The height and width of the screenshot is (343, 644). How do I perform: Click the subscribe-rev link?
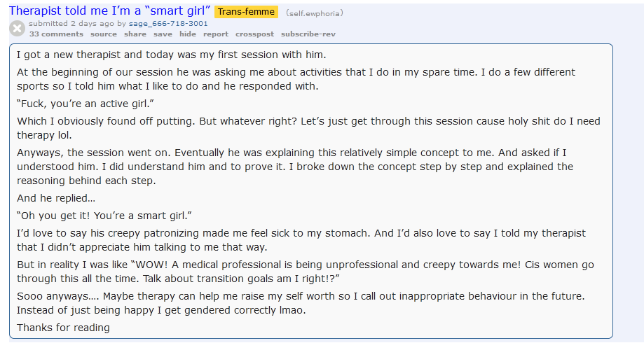(308, 34)
